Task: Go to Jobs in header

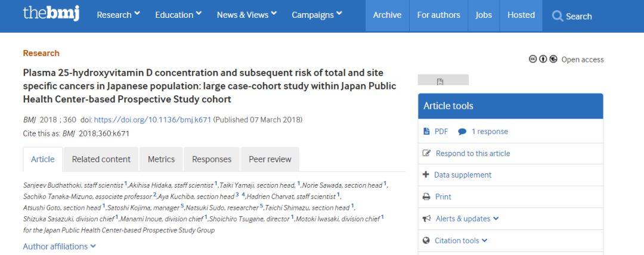Action: click(x=484, y=15)
